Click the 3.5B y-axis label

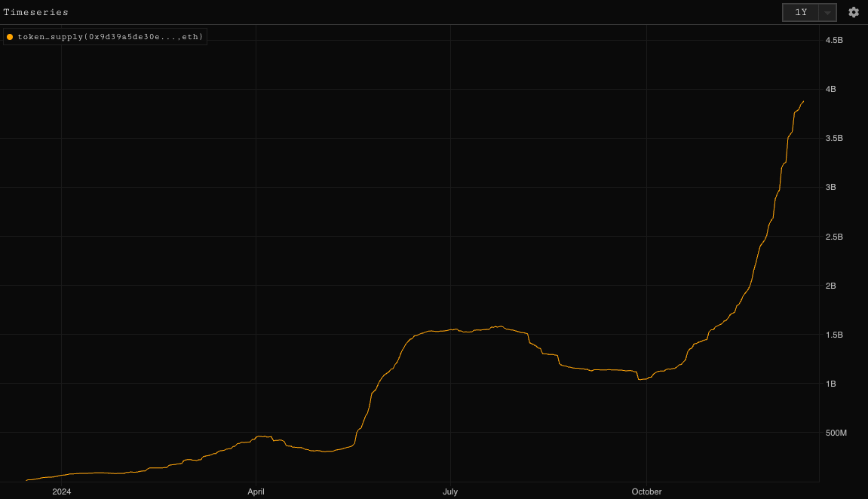pyautogui.click(x=833, y=138)
